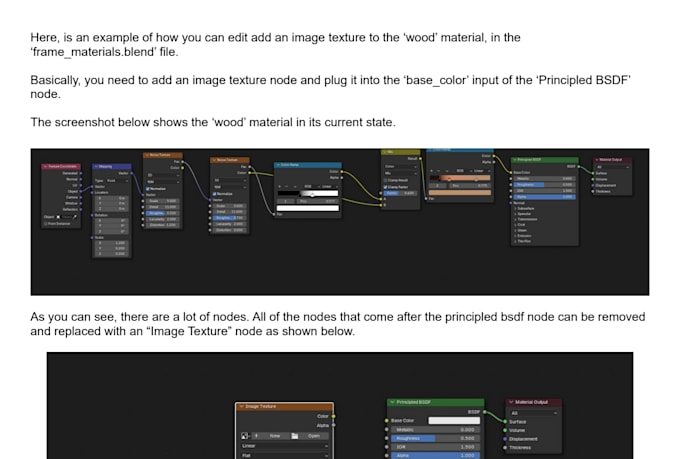Image resolution: width=680 pixels, height=459 pixels.
Task: Open the Color data type dropdown in Mix node
Action: [x=401, y=166]
